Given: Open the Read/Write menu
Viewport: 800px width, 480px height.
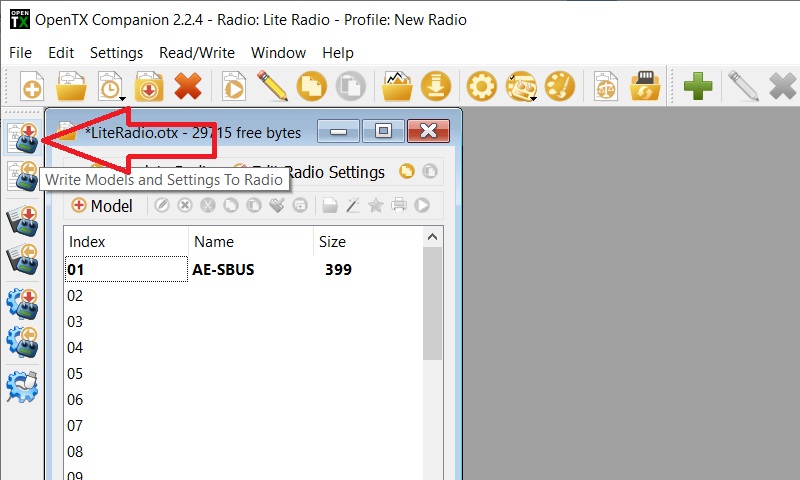Looking at the screenshot, I should 197,53.
